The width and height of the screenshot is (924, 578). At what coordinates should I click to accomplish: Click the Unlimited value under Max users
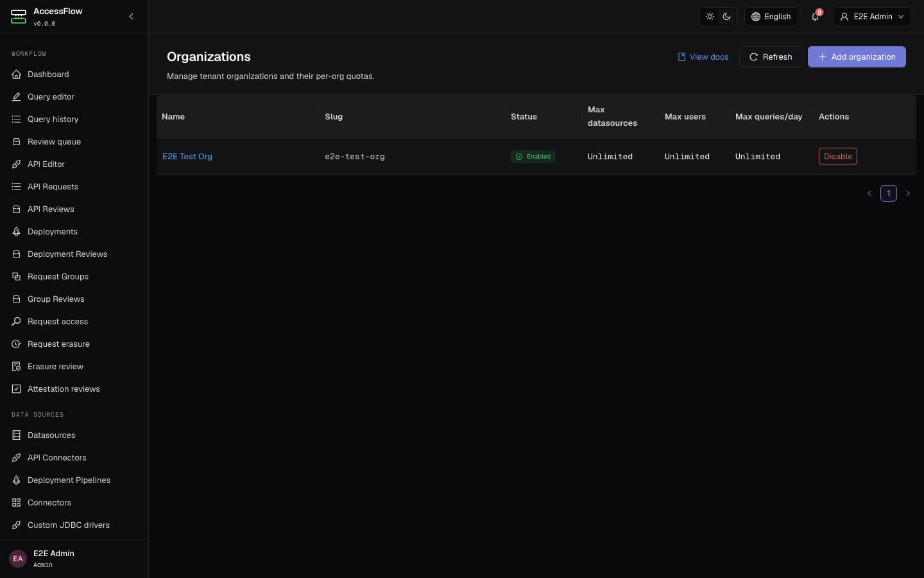pos(687,157)
